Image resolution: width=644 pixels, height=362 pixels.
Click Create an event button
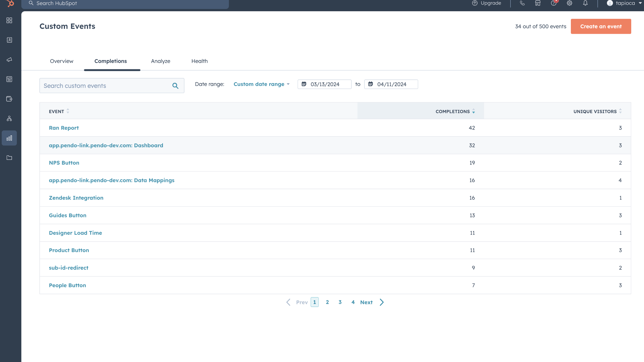click(x=601, y=26)
